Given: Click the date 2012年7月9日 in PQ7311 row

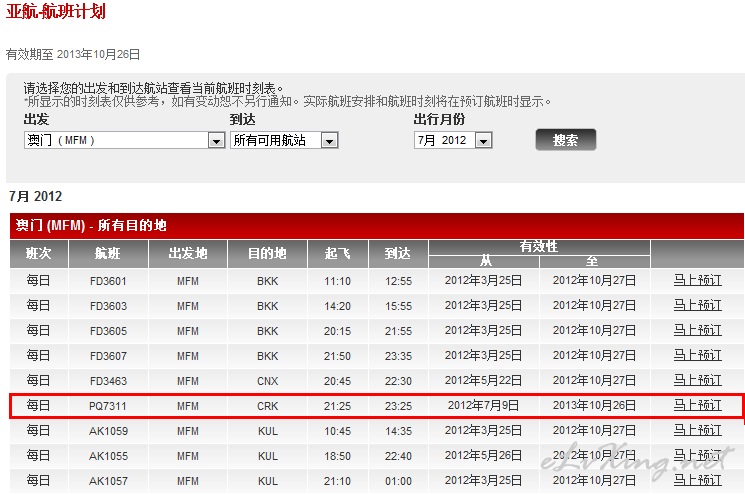Looking at the screenshot, I should pyautogui.click(x=483, y=405).
